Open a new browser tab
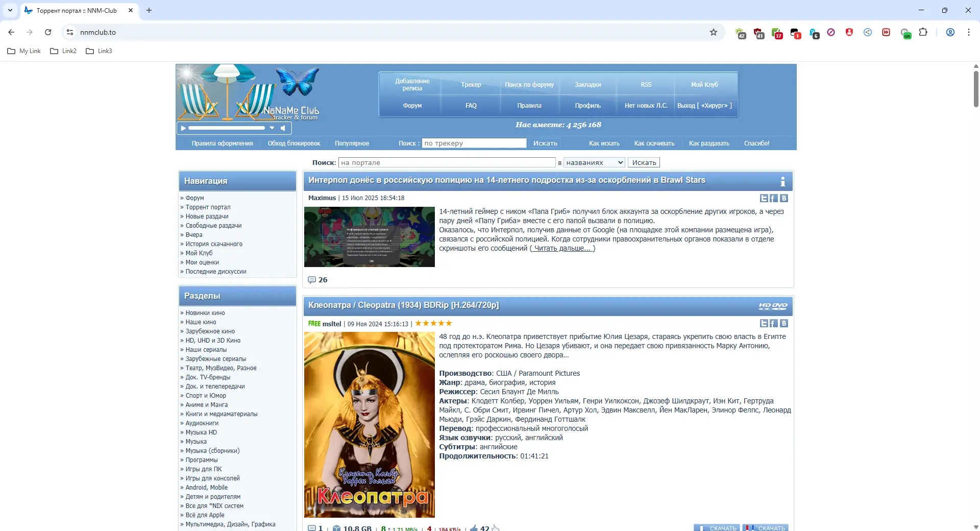Screen dimensions: 980x531 [x=149, y=10]
